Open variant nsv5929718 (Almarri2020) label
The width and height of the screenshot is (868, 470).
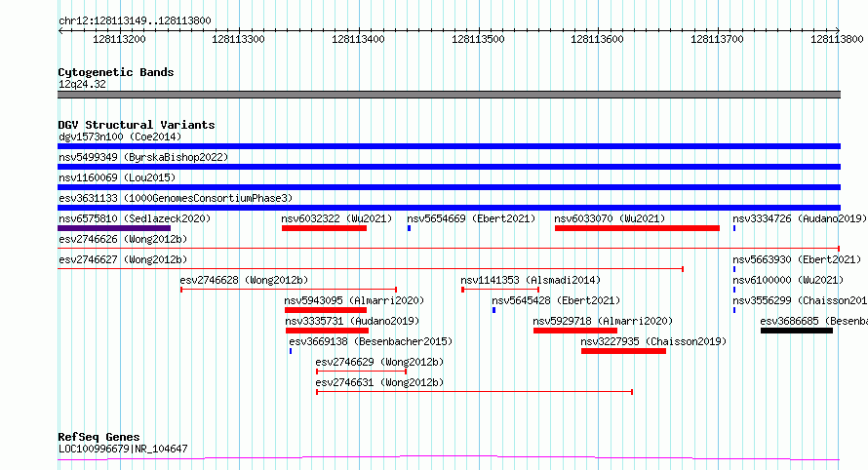(603, 321)
